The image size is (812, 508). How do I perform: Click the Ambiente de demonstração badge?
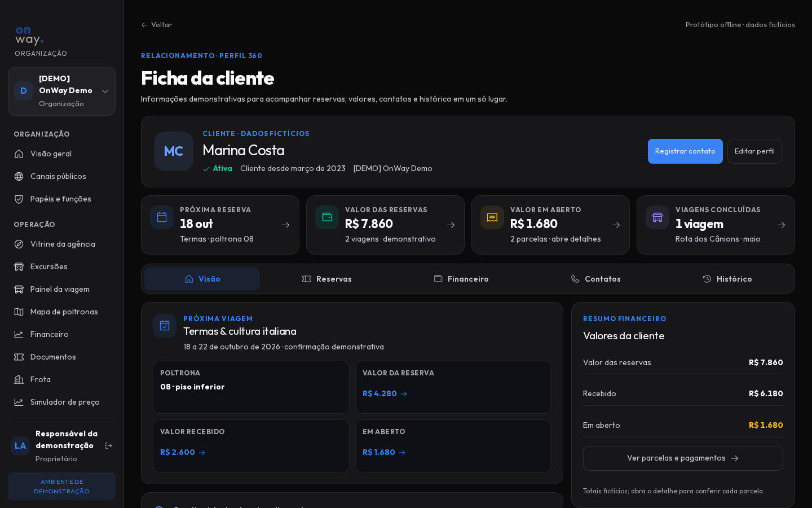click(62, 487)
